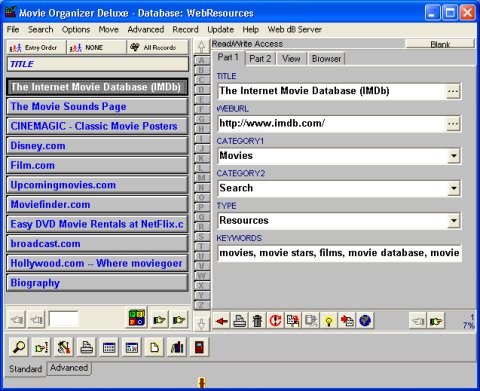Open the Web dB Server menu

(x=295, y=29)
